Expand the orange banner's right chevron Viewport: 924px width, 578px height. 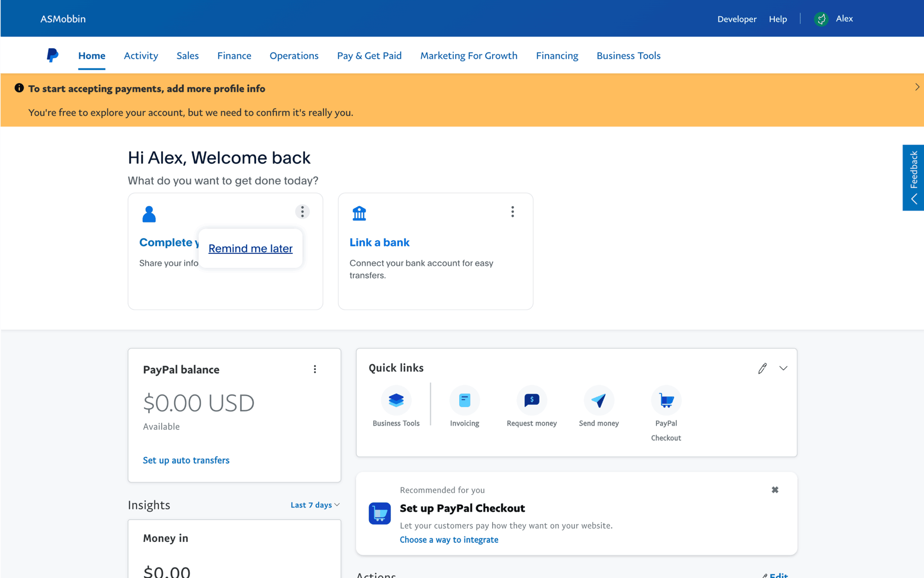917,87
